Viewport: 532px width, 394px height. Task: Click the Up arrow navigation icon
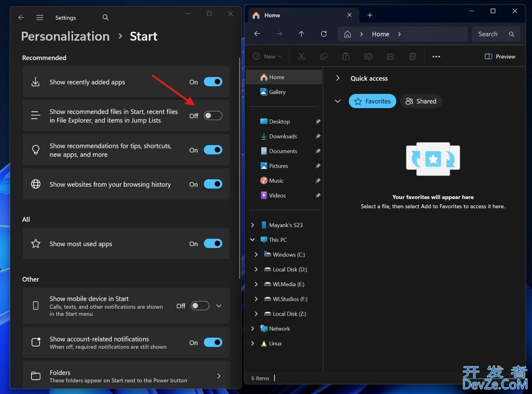click(301, 34)
